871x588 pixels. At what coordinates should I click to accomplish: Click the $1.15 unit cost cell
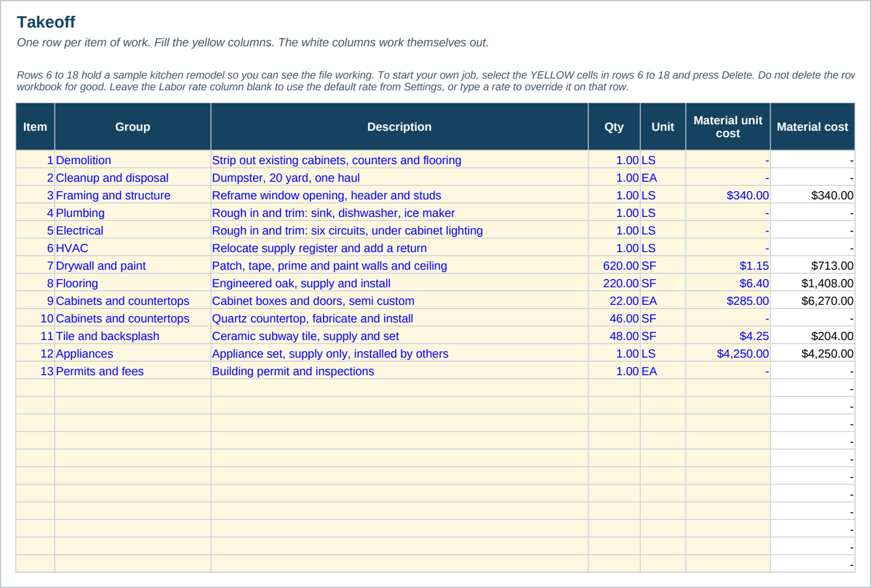(728, 266)
